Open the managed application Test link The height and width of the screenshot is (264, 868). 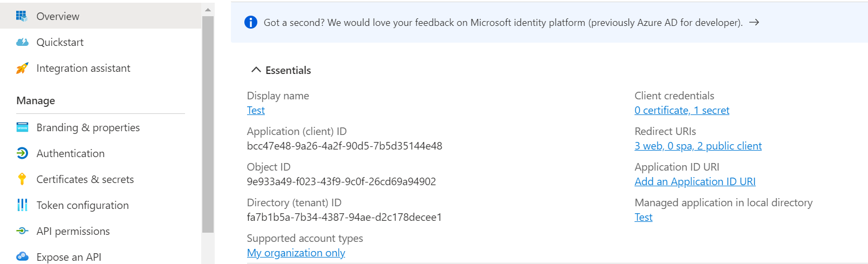(643, 217)
